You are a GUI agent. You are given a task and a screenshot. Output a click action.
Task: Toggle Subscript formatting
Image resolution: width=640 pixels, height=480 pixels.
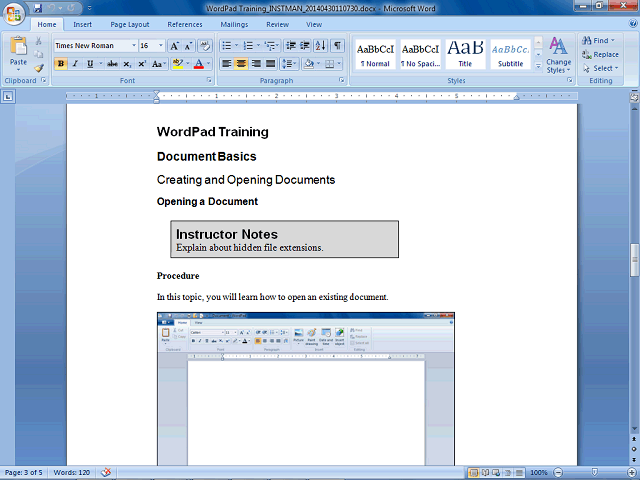[x=127, y=64]
